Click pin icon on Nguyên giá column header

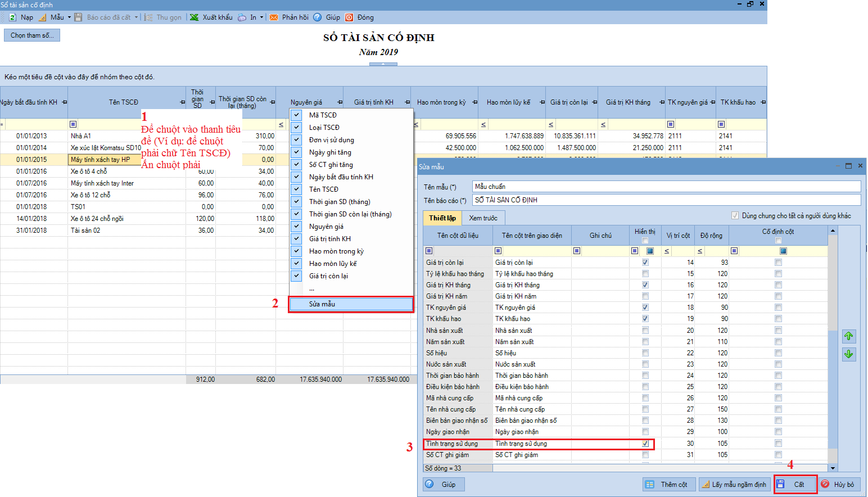pos(340,102)
